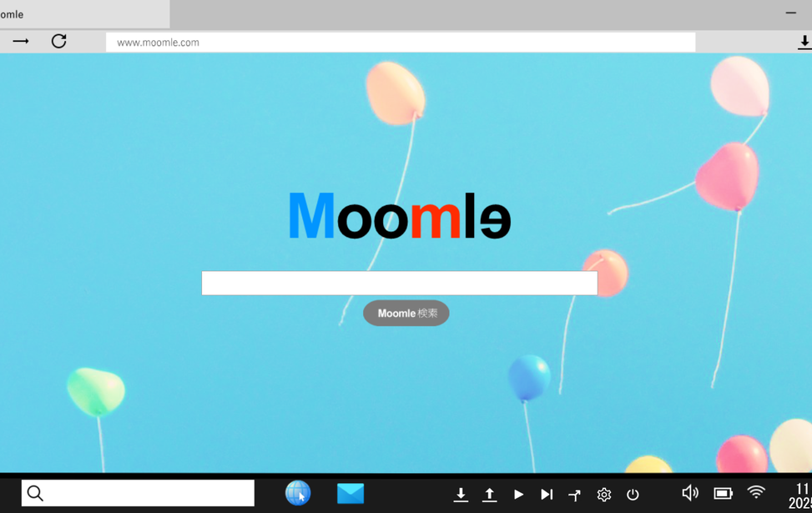
Task: Open browser downloads icon in toolbar
Action: click(804, 42)
